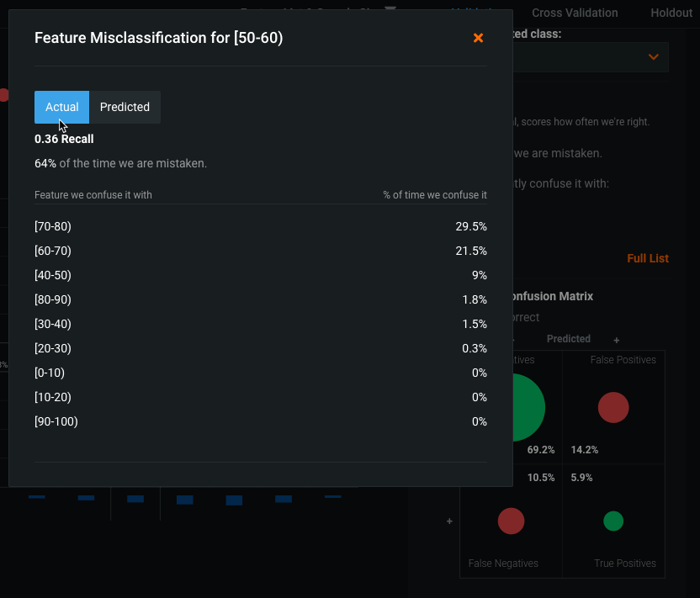Expand the selected class dropdown
Viewport: 700px width, 598px height.
[x=653, y=57]
